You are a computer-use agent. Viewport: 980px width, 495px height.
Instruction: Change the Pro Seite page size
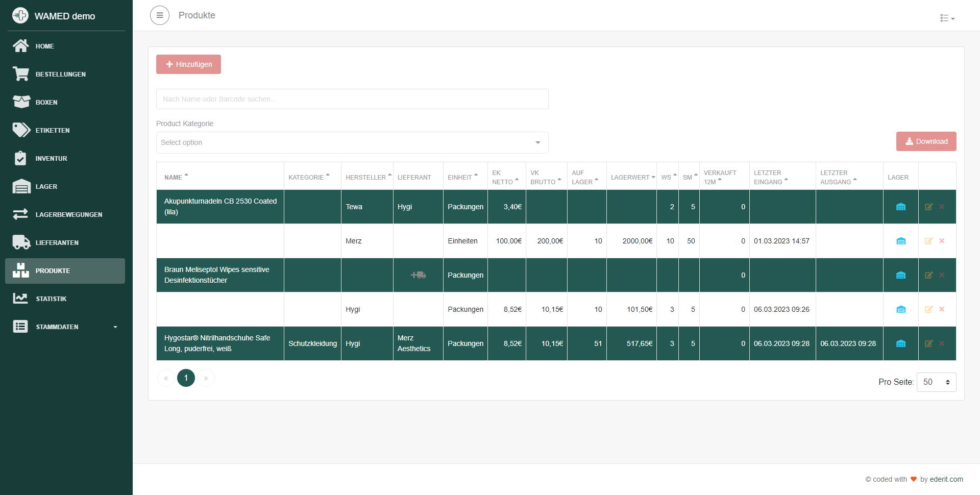tap(936, 382)
